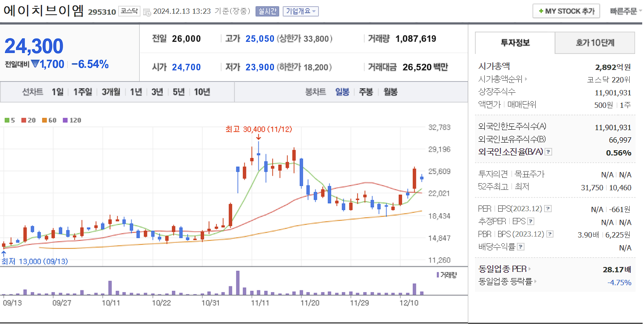Open the 배당수익률 help icon
This screenshot has width=644, height=324.
click(x=520, y=246)
